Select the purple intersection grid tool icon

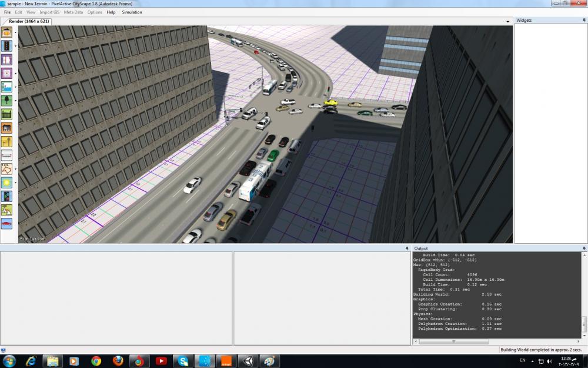point(6,59)
